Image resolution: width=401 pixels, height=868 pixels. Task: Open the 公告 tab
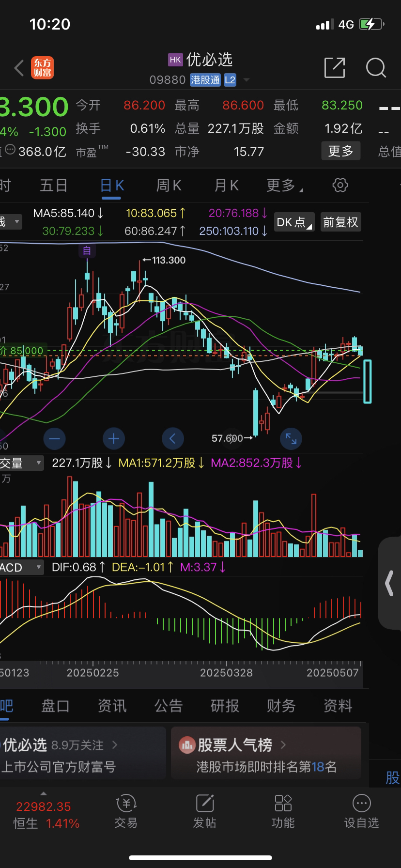point(169,706)
